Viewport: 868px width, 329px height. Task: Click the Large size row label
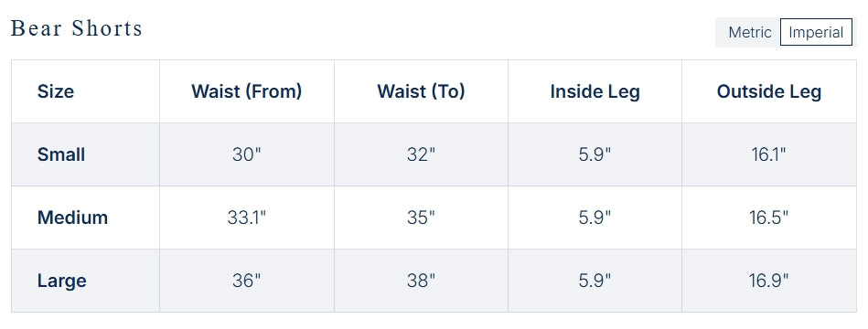tap(62, 281)
